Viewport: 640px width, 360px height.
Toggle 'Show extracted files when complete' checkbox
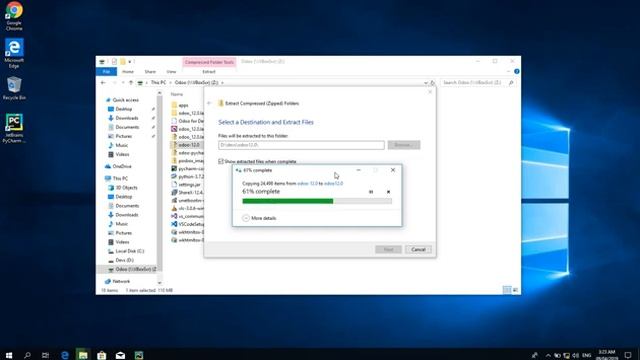[x=221, y=161]
